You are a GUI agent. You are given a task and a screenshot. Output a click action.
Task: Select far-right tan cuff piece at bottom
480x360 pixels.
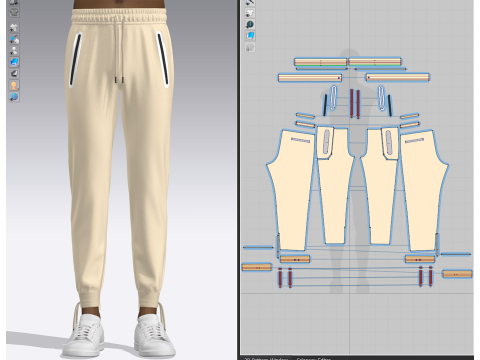click(457, 274)
